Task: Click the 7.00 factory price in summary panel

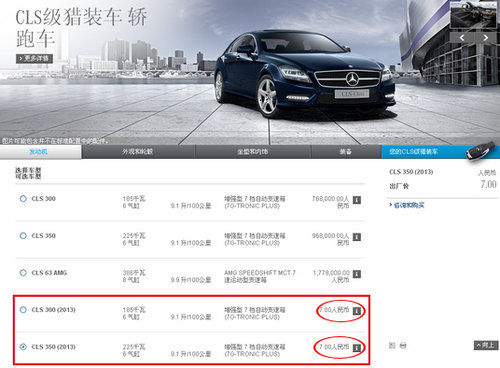Action: (488, 184)
